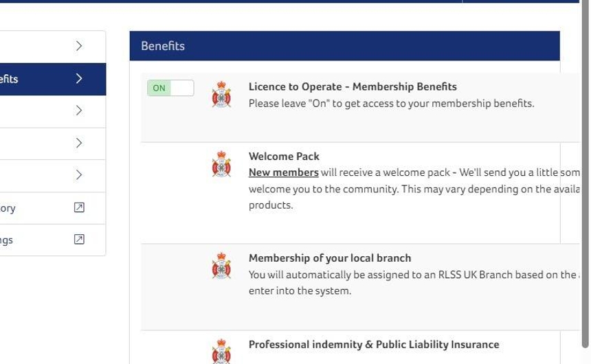The image size is (591, 364).
Task: Select the sidebar item ending in 'ory'
Action: 53,208
